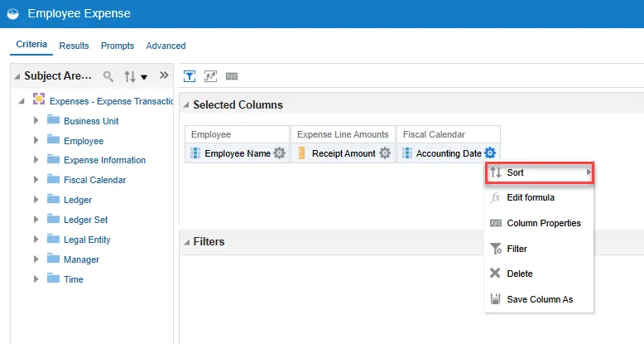Click the Manager folder icon

pyautogui.click(x=53, y=259)
